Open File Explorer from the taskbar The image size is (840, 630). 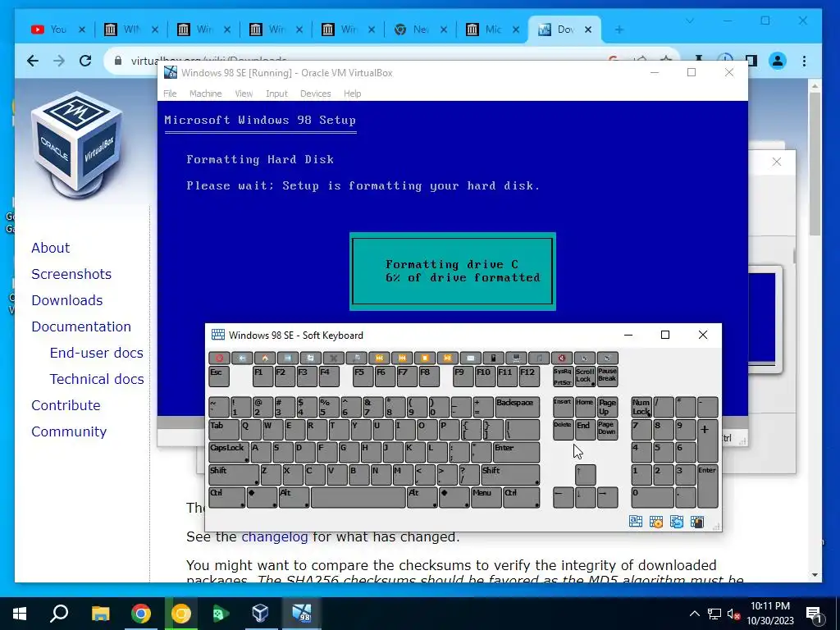pos(100,614)
